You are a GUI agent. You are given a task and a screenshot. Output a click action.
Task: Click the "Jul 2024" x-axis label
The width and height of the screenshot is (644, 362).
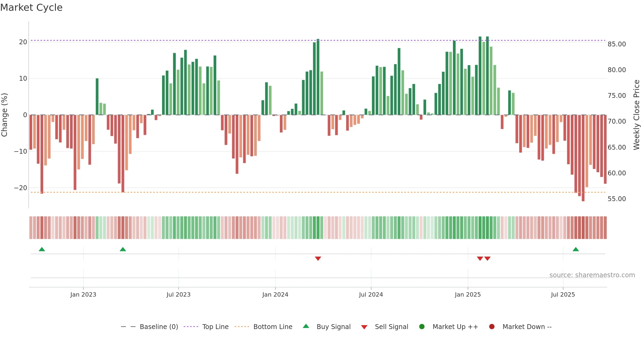coord(371,294)
